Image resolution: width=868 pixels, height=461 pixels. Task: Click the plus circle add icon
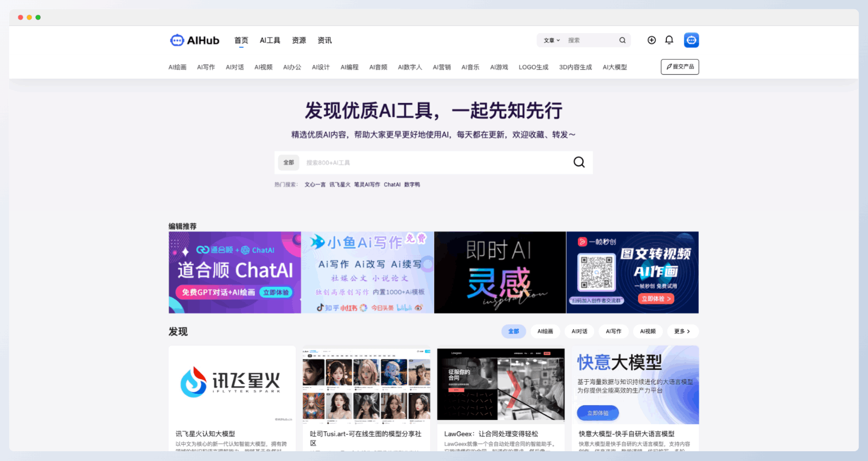[x=652, y=40]
